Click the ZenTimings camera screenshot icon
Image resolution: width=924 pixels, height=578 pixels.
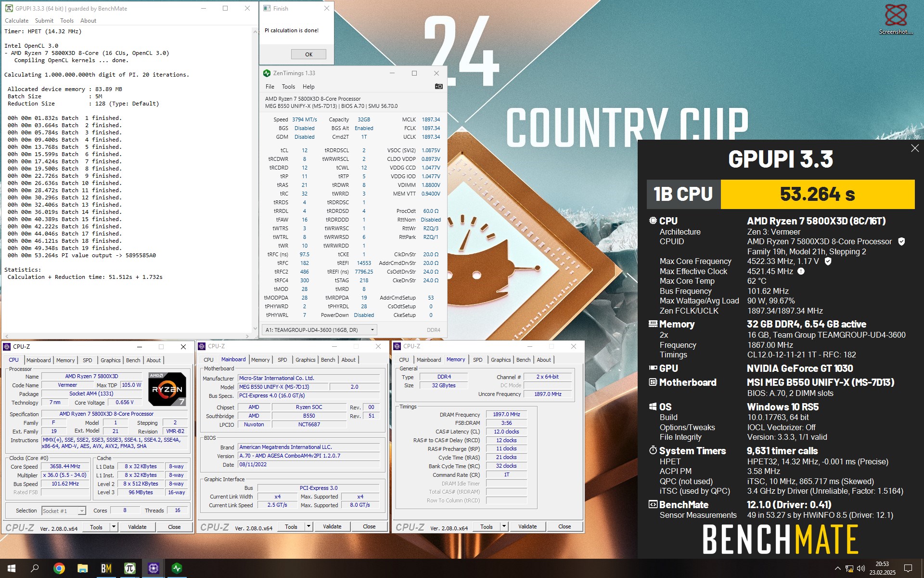[x=438, y=86]
